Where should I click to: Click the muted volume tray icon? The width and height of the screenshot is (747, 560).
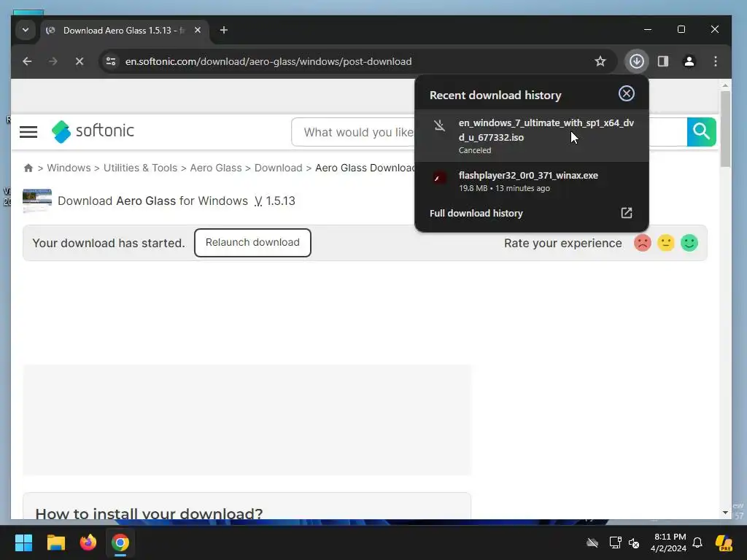tap(634, 542)
